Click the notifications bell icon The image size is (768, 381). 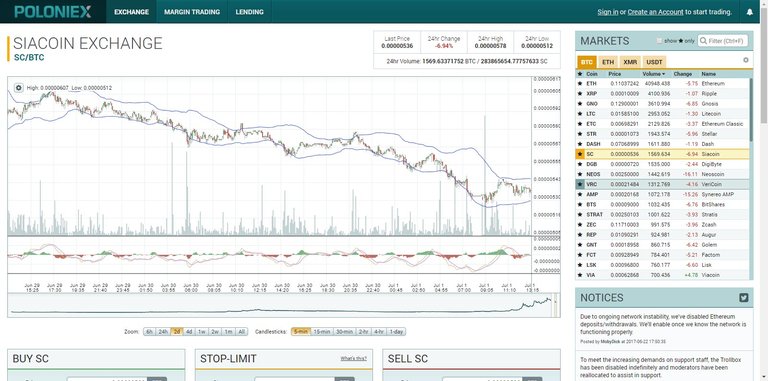point(749,12)
